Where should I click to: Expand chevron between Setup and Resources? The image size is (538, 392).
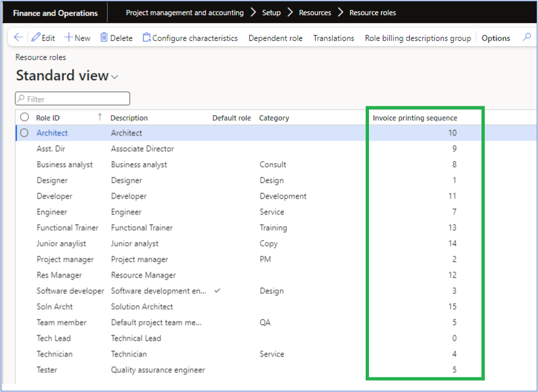(x=290, y=12)
